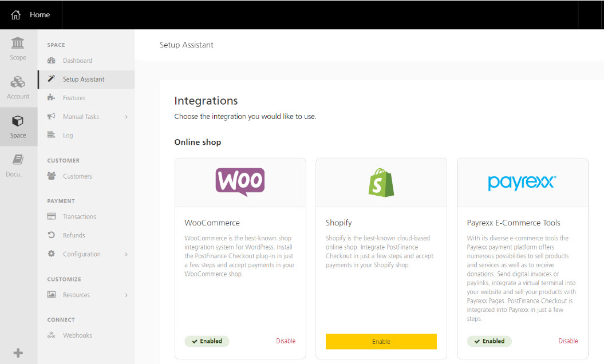Image resolution: width=604 pixels, height=364 pixels.
Task: Click WooCommerce Enabled status badge
Action: coord(207,341)
